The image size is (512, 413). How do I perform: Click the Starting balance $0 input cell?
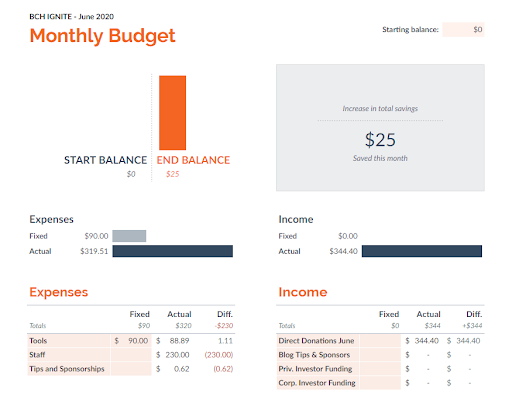click(x=463, y=29)
